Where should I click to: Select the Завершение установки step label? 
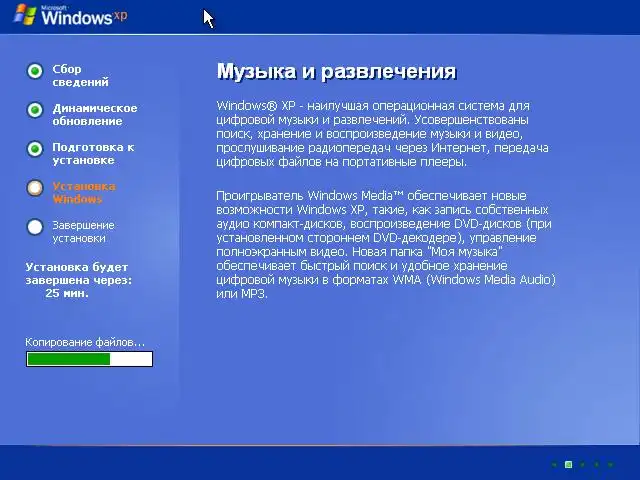tap(83, 231)
